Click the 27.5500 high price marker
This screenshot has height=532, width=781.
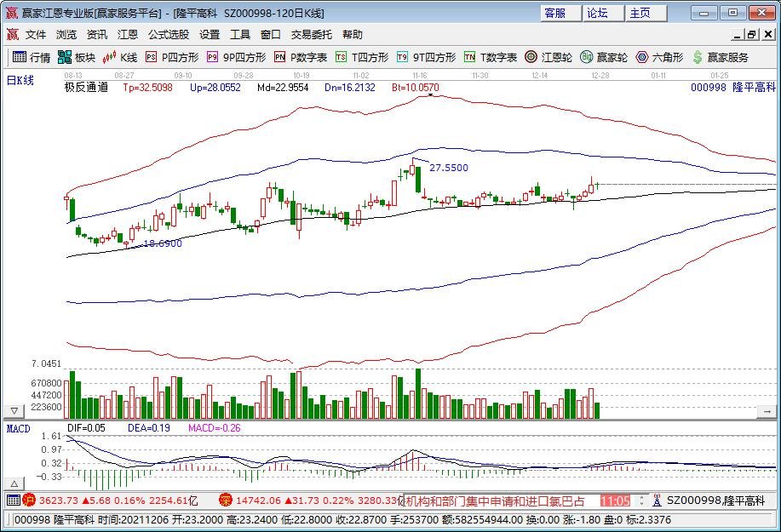(x=449, y=168)
